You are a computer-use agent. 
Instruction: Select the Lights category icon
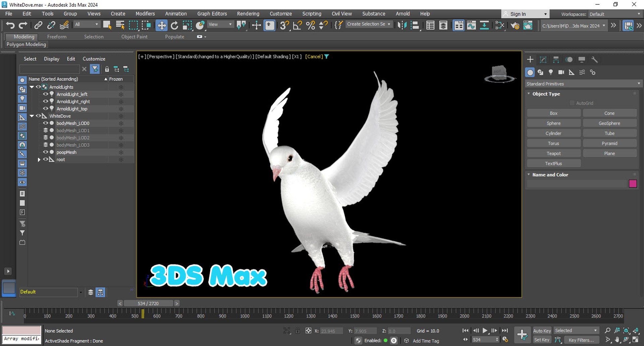click(551, 72)
